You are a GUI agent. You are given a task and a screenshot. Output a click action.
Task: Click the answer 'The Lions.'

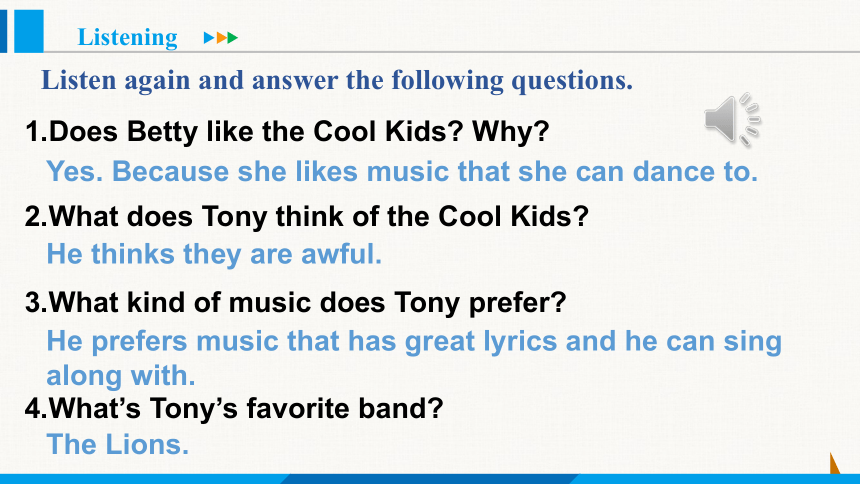[x=117, y=444]
